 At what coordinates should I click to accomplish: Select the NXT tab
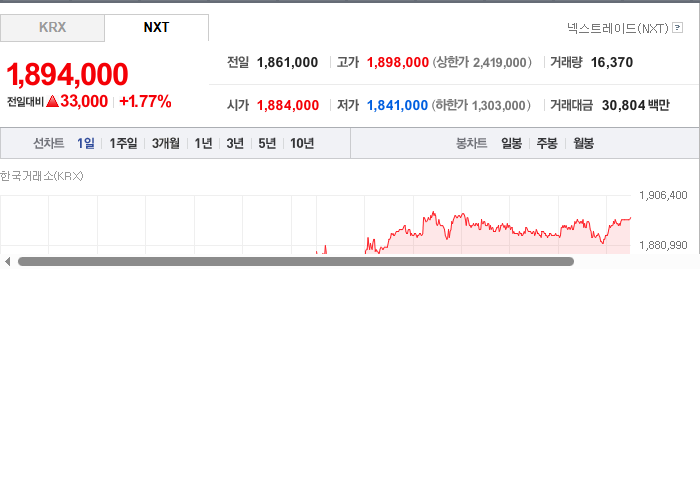pyautogui.click(x=156, y=28)
